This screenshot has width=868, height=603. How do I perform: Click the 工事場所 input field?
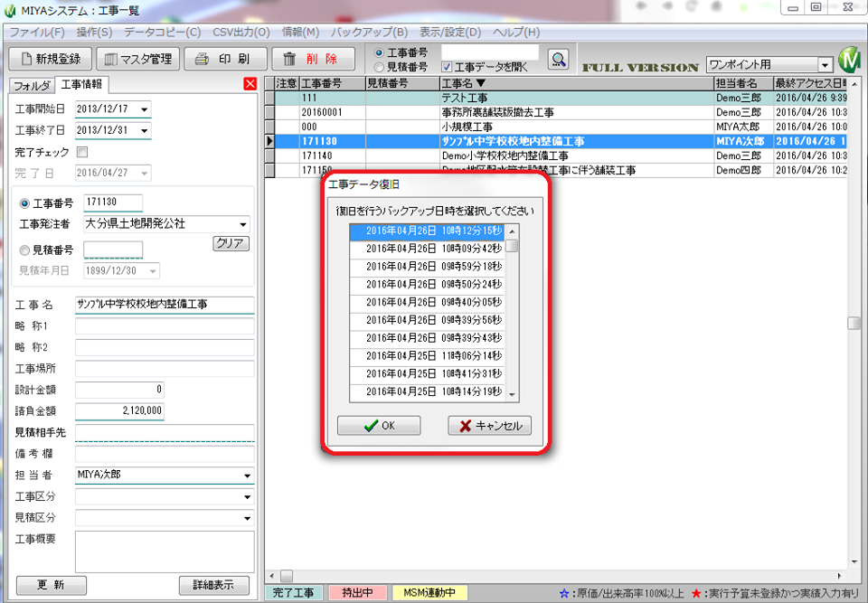pyautogui.click(x=165, y=368)
